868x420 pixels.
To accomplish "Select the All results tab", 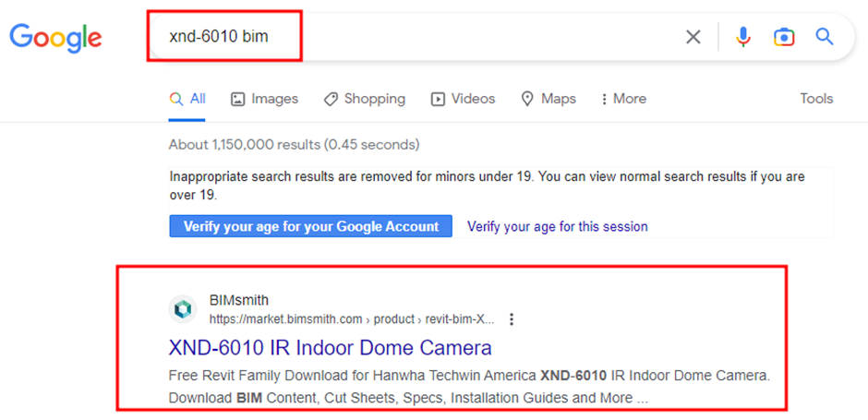I will [187, 99].
